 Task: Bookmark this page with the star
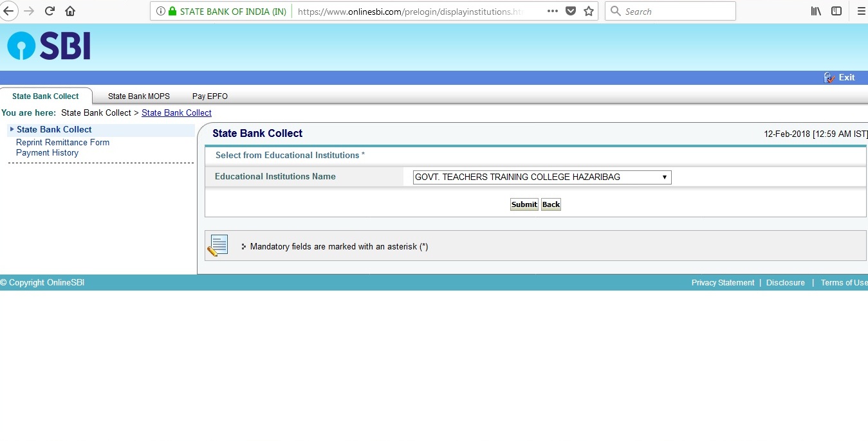[x=589, y=11]
